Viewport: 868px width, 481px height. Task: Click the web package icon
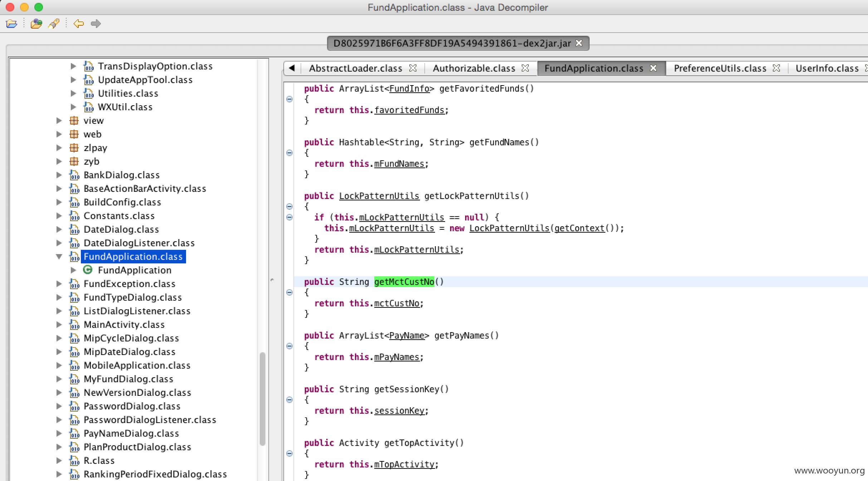pyautogui.click(x=74, y=134)
